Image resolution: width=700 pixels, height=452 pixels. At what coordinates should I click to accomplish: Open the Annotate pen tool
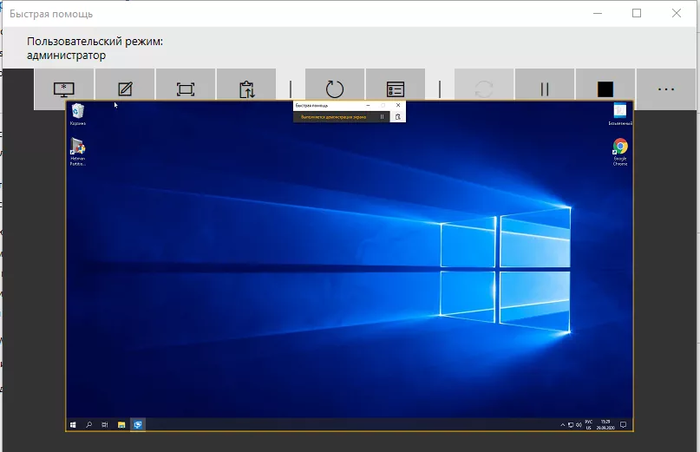click(124, 89)
